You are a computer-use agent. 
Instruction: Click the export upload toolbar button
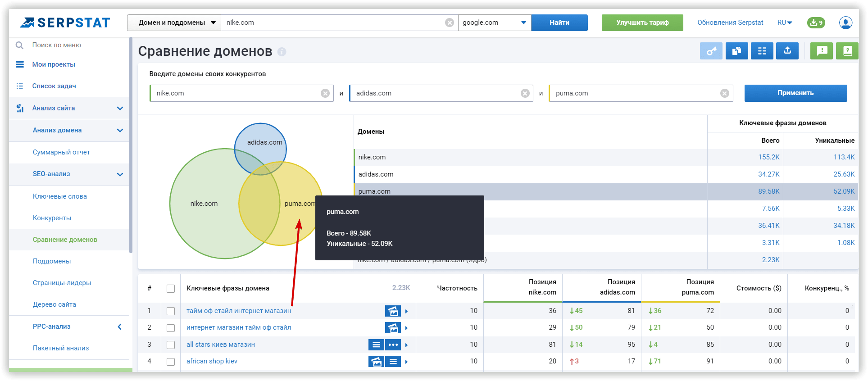(x=787, y=51)
